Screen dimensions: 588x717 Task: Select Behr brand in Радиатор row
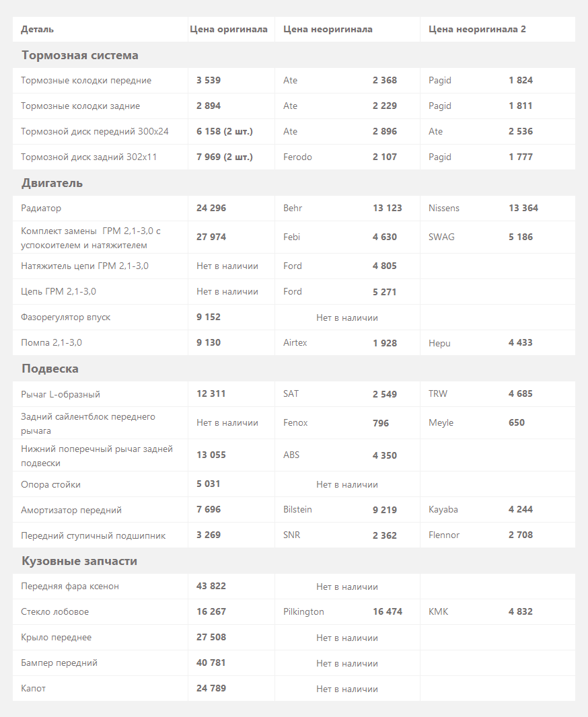[x=293, y=208]
